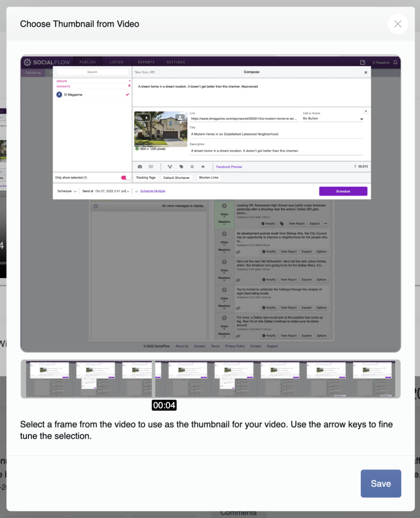Click the compose pencil icon in preview header
Screen dimensions: 420x518
[362, 62]
